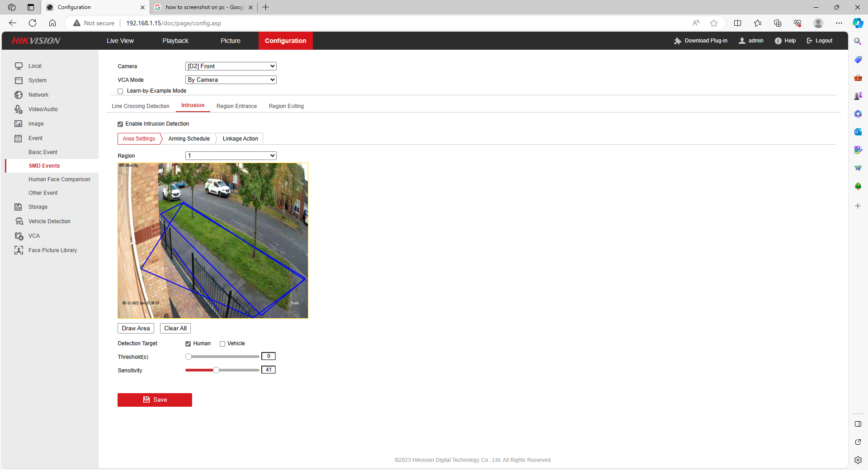Open Storage section icon
This screenshot has height=470, width=868.
tap(19, 207)
